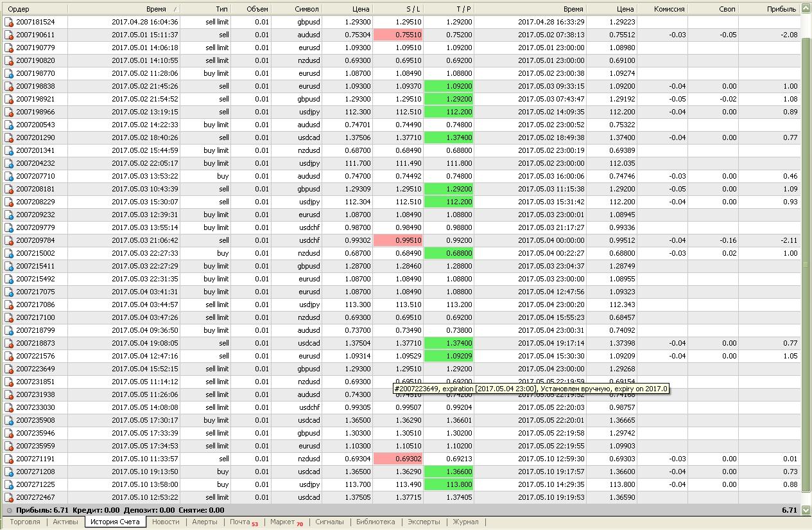Click green take-profit cell 113.800

point(449,484)
